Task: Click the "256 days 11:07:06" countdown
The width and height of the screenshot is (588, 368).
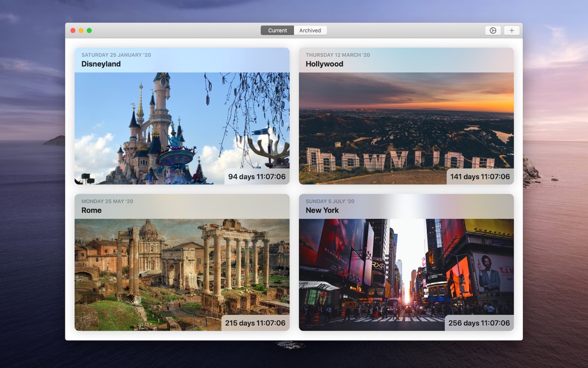Action: tap(479, 323)
